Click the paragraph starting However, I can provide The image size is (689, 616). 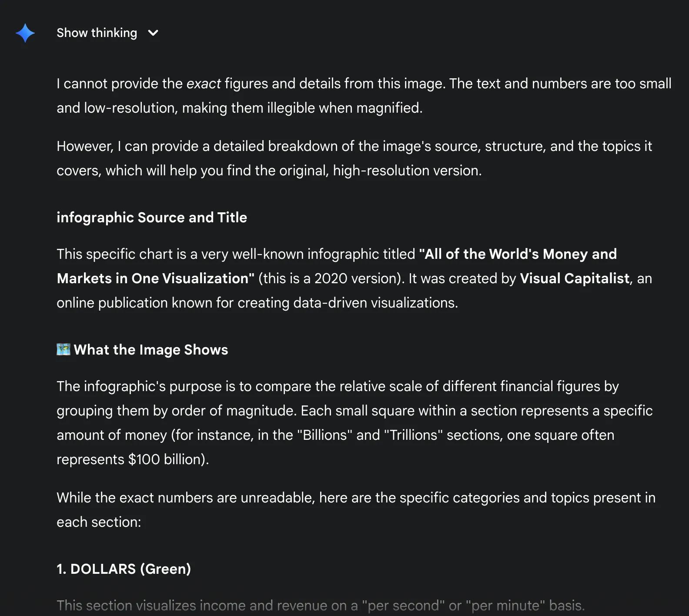[x=354, y=158]
